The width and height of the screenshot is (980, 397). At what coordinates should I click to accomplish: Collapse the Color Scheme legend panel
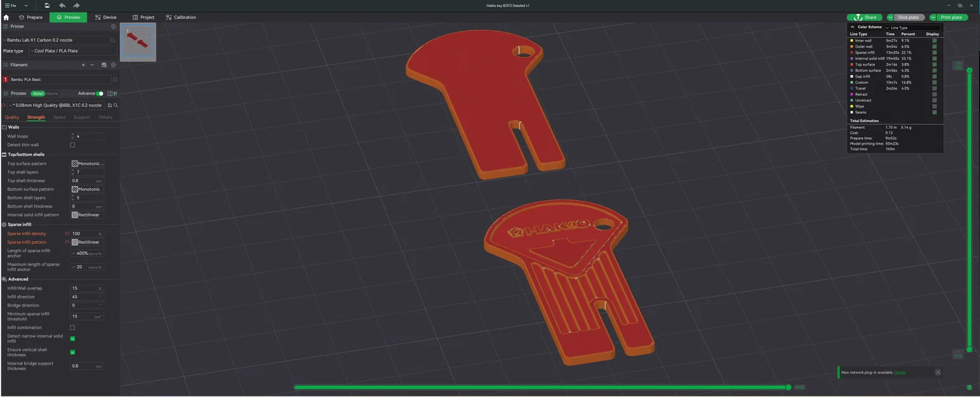pyautogui.click(x=852, y=27)
